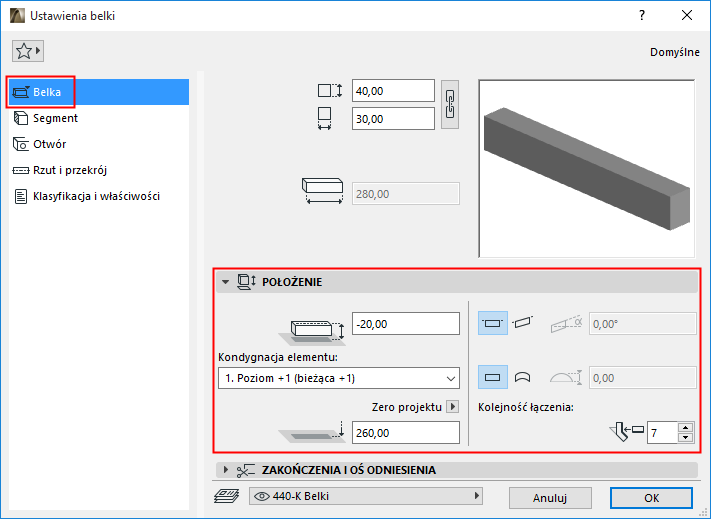Click the Domyślne label
711x519 pixels.
coord(675,52)
